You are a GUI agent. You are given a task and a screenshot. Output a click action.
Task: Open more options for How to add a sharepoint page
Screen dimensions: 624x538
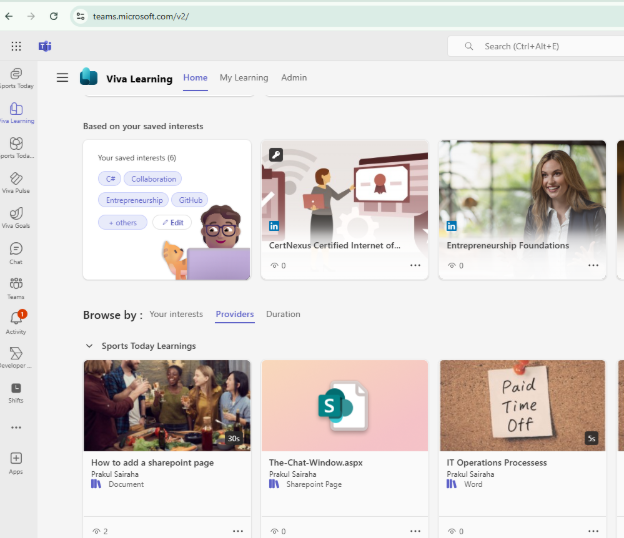(238, 531)
